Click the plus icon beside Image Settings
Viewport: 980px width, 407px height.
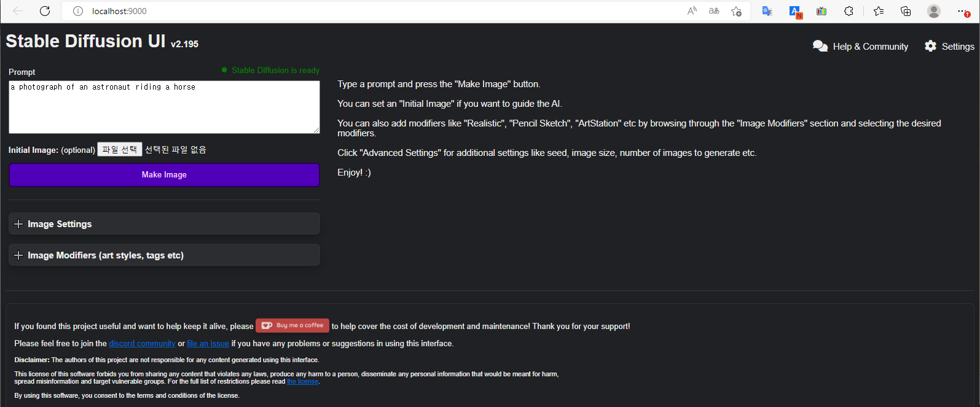tap(18, 224)
